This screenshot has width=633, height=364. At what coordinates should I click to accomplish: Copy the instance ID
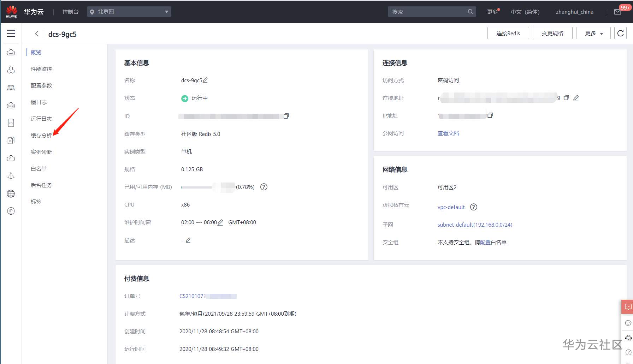coord(286,116)
